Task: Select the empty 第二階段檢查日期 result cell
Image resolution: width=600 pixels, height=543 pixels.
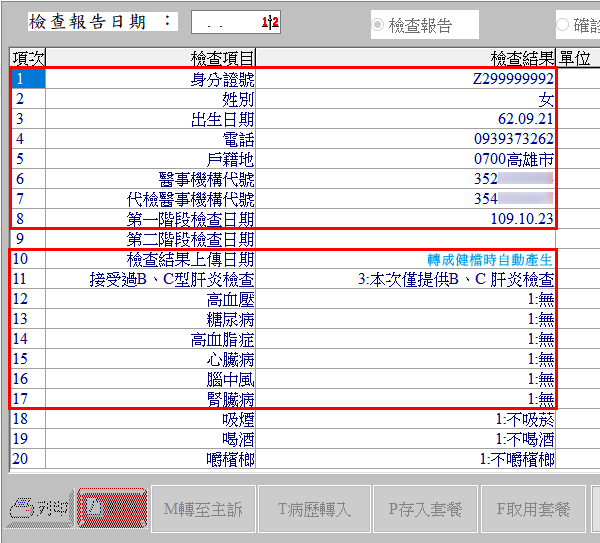Action: (406, 239)
